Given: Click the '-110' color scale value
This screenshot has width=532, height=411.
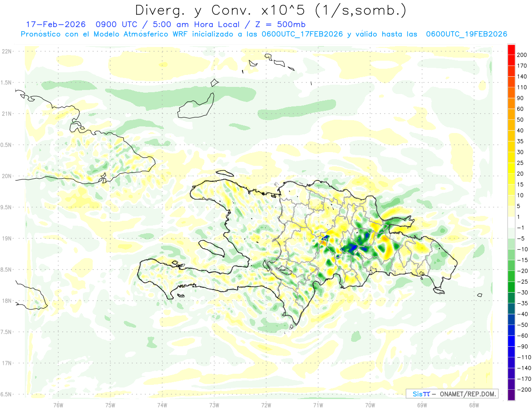Looking at the screenshot, I should 524,357.
